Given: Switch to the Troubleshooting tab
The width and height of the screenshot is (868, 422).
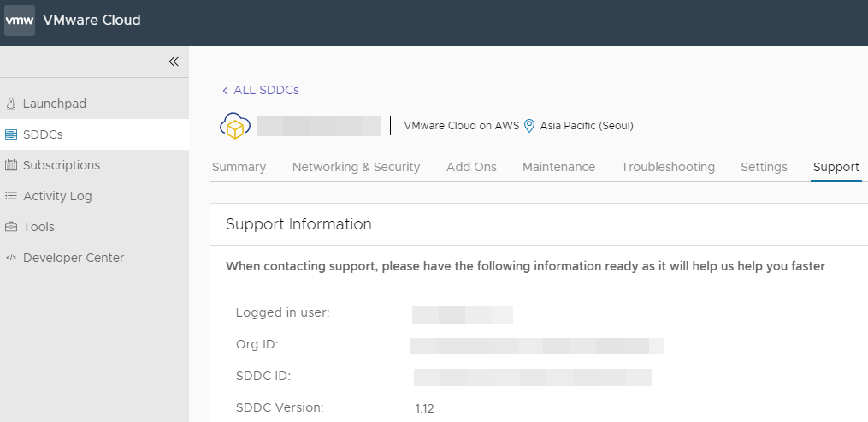Looking at the screenshot, I should pyautogui.click(x=668, y=167).
